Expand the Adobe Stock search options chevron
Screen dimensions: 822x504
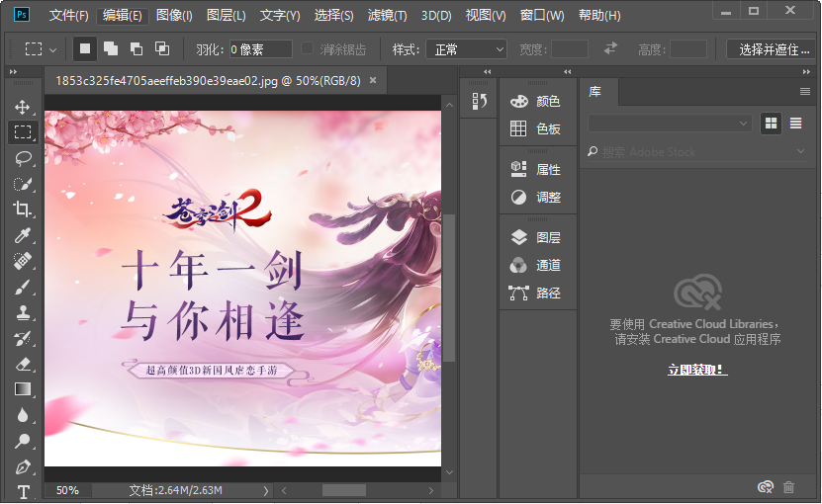pos(800,151)
